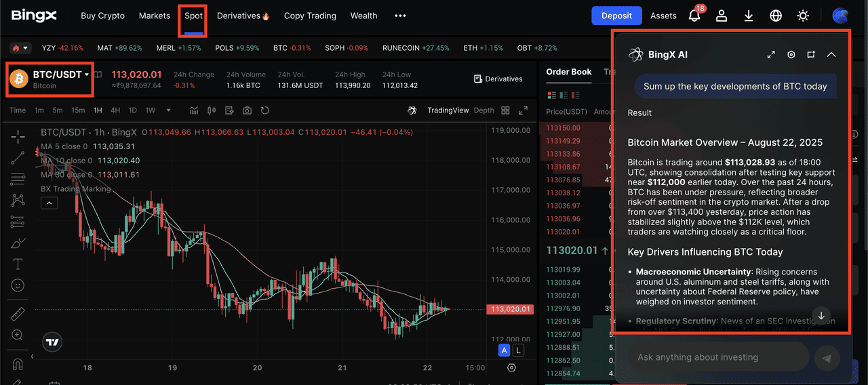Open the Copy Trading menu
Screen dimensions: 868x385
310,16
